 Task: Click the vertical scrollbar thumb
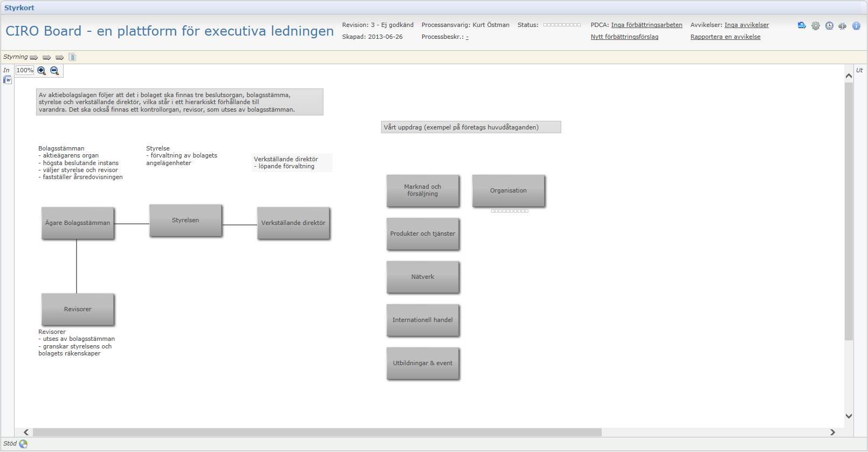click(x=849, y=211)
